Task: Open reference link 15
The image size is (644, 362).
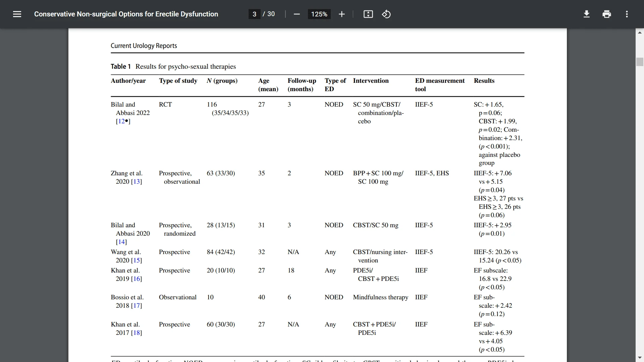Action: tap(137, 260)
